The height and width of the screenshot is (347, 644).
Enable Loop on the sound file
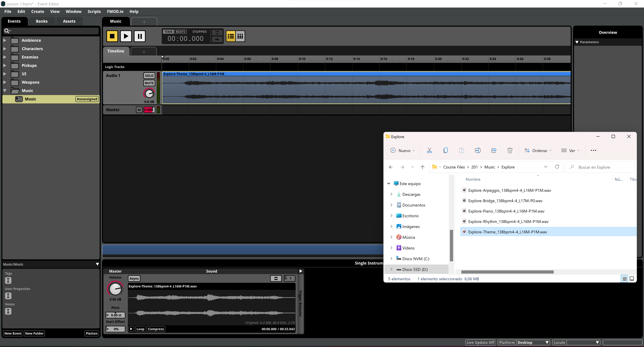coord(140,329)
